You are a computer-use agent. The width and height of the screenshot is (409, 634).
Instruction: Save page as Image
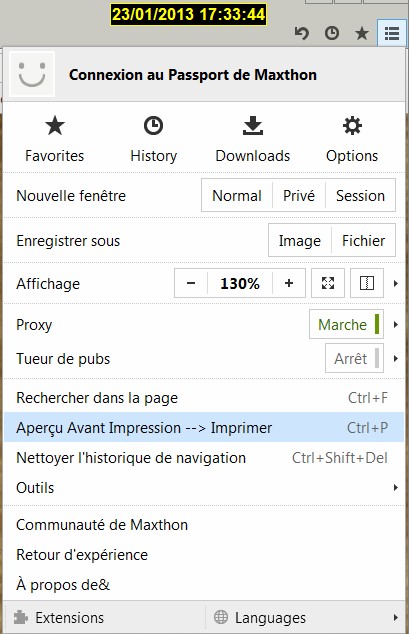299,241
